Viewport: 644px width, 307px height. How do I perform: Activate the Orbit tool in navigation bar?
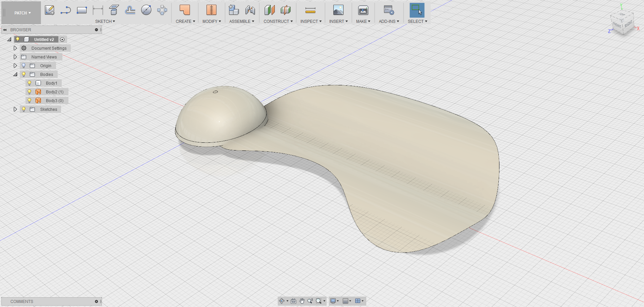click(x=282, y=301)
